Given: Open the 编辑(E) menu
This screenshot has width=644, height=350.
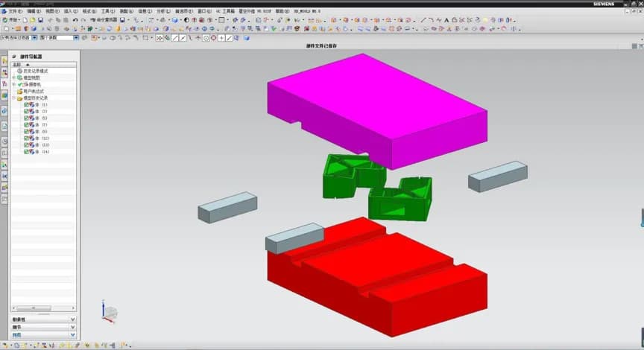Looking at the screenshot, I should coord(34,11).
